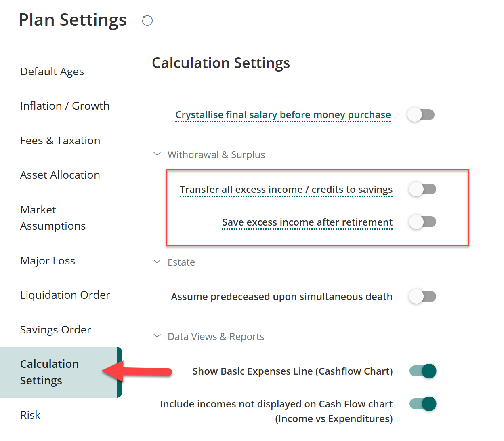Go to Fees & Taxation settings
This screenshot has width=504, height=441.
point(60,140)
